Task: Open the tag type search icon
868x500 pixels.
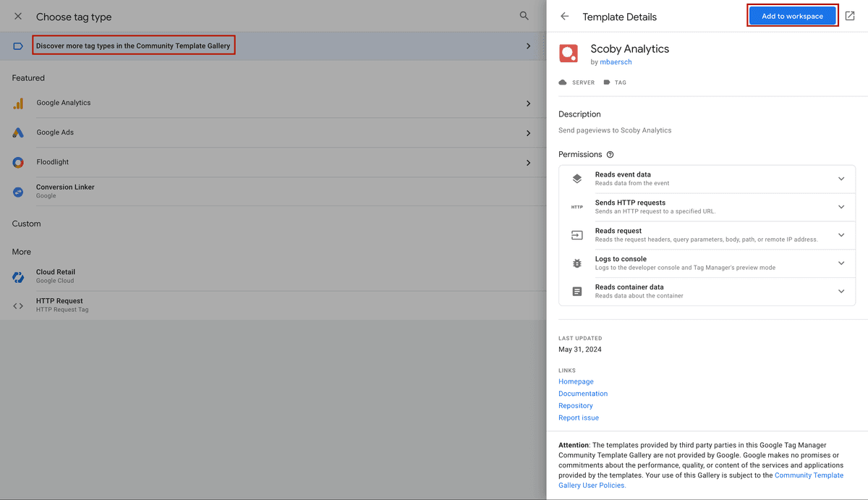Action: click(524, 16)
